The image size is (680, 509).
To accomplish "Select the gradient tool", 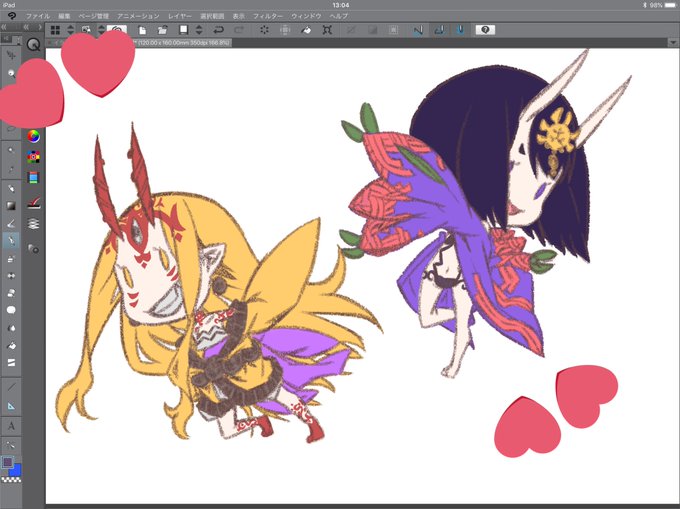I will pos(11,206).
